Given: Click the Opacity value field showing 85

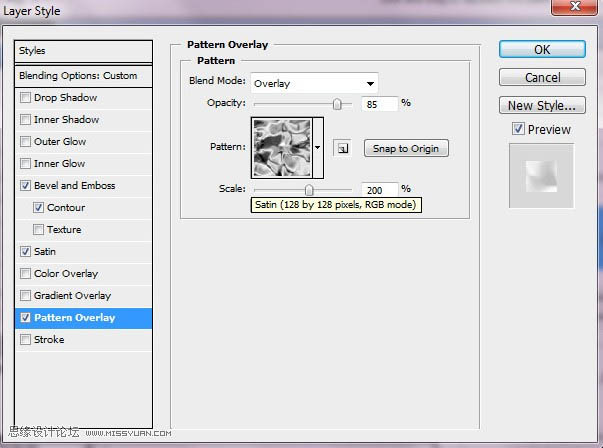Looking at the screenshot, I should tap(379, 104).
